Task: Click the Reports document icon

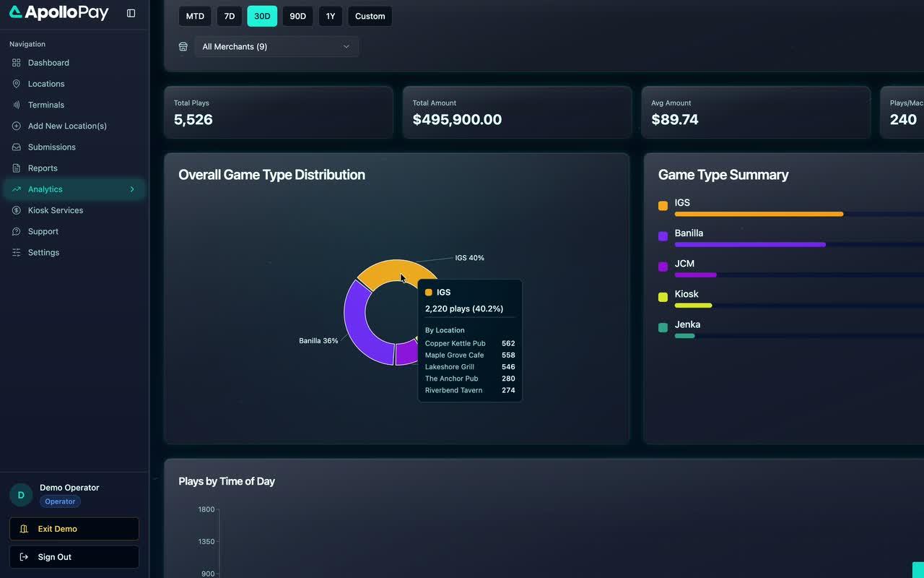Action: tap(17, 168)
